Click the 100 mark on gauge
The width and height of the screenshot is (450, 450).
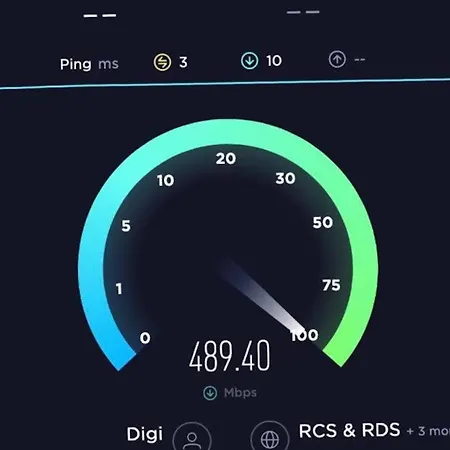305,335
